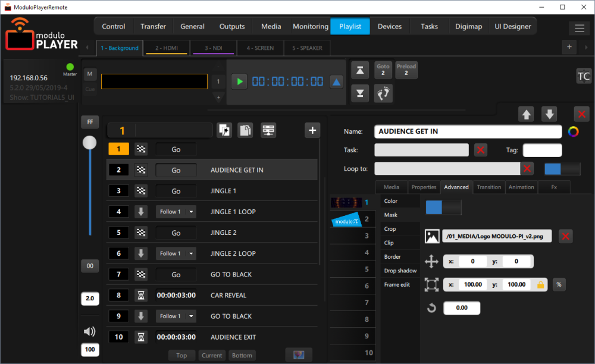Click the hamburger menu icon
The height and width of the screenshot is (364, 595).
pos(578,28)
